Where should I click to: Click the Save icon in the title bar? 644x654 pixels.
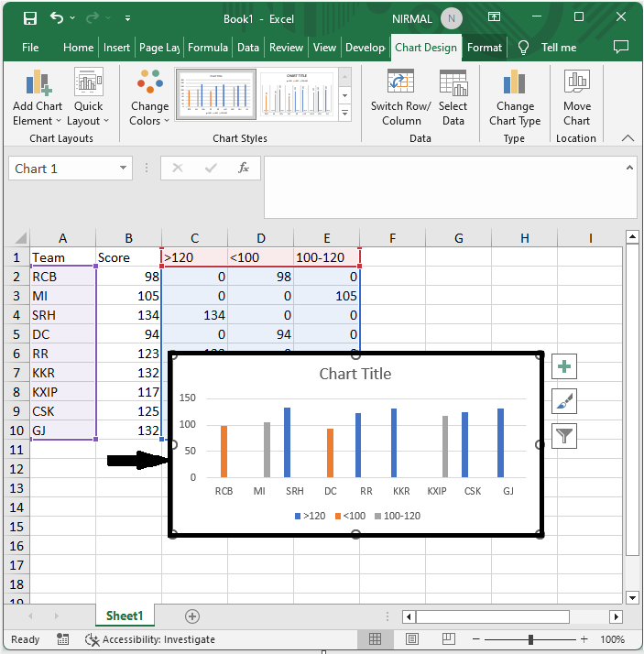point(30,18)
